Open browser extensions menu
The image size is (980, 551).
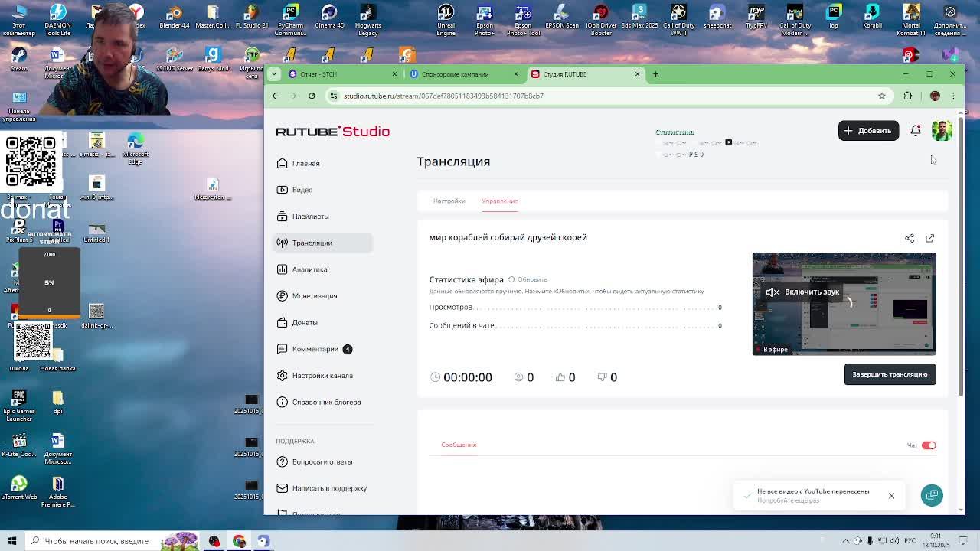pos(908,96)
